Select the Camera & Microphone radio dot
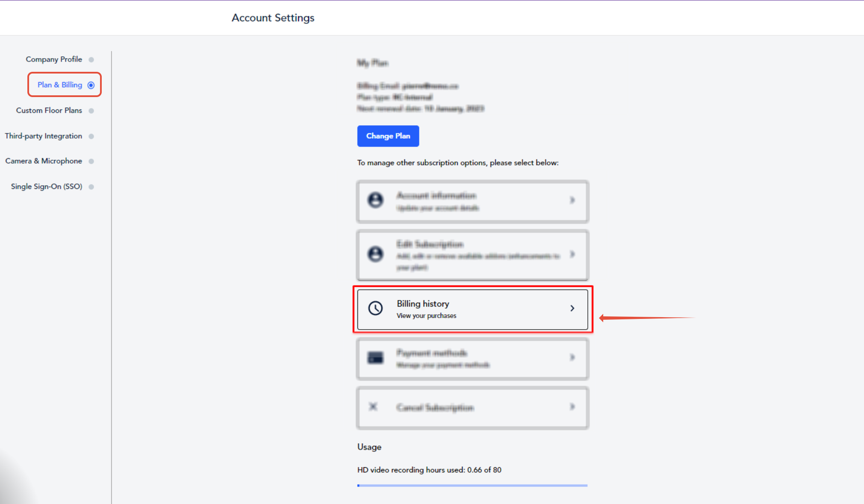The image size is (864, 504). point(91,161)
